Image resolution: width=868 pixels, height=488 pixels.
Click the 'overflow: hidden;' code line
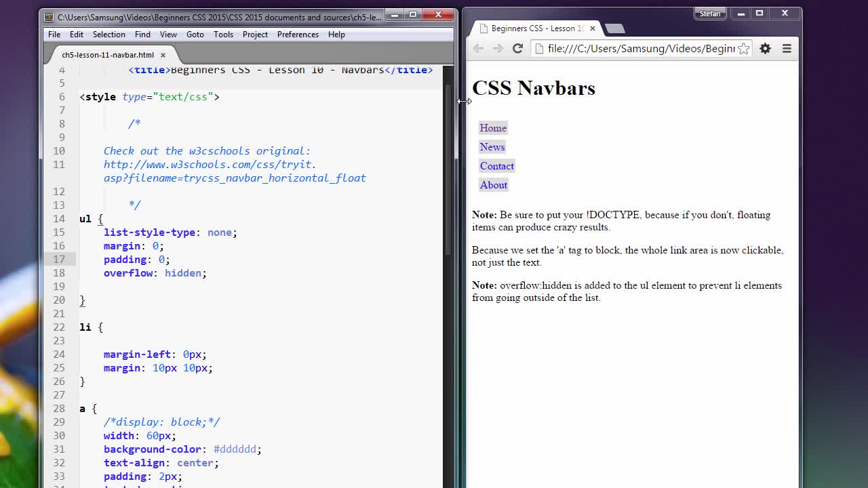pyautogui.click(x=155, y=273)
